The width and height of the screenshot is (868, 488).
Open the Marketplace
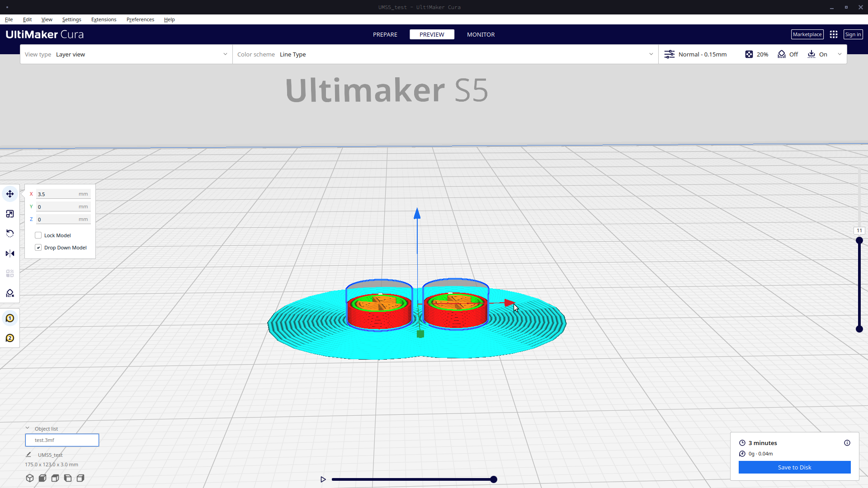[x=807, y=34]
